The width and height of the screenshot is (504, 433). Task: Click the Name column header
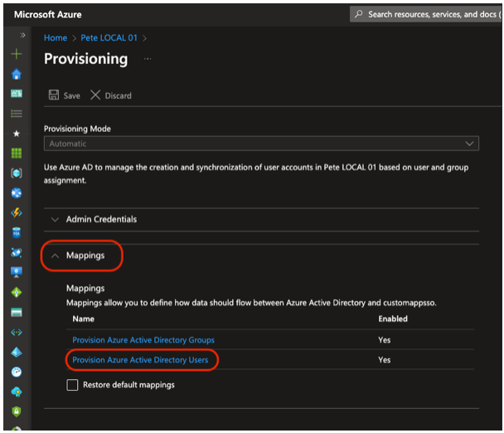click(83, 319)
